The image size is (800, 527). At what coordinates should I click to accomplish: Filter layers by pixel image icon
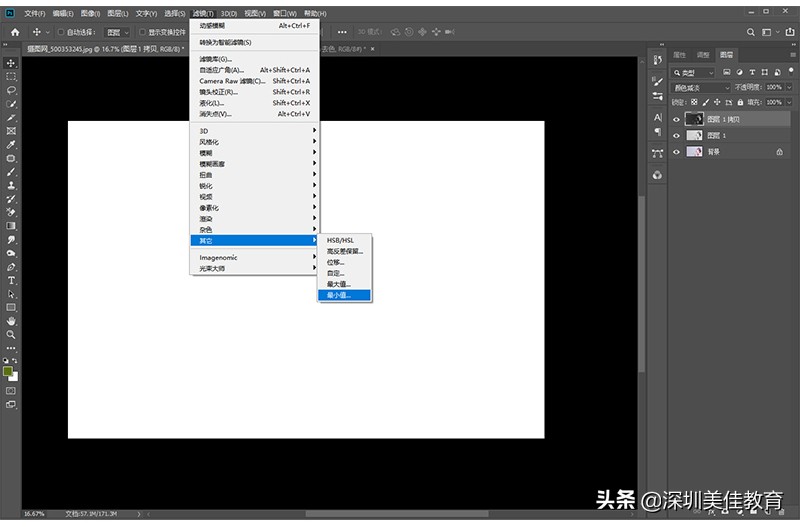point(727,72)
